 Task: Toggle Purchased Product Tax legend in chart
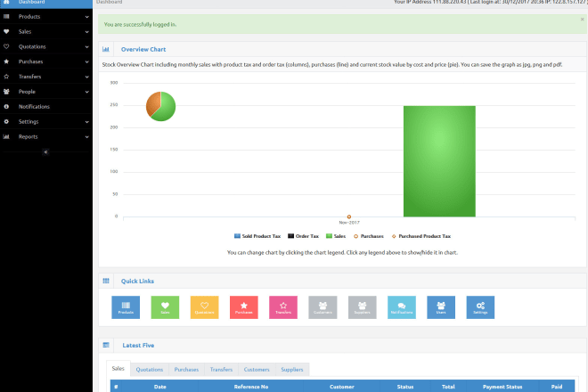[x=421, y=236]
